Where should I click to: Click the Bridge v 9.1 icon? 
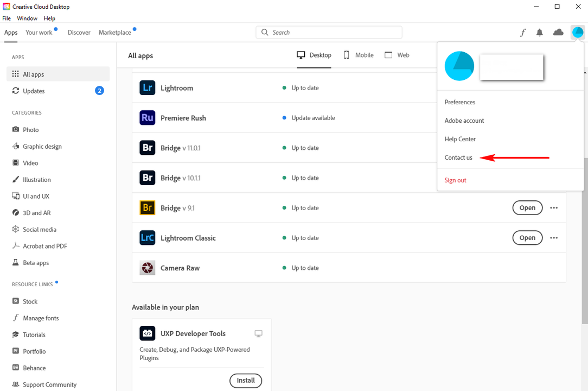click(x=148, y=207)
